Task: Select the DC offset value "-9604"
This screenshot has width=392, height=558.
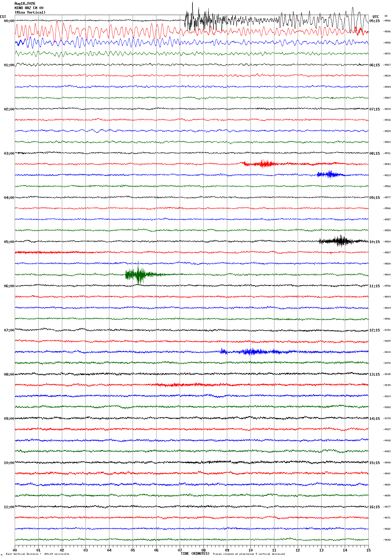Action: click(387, 275)
